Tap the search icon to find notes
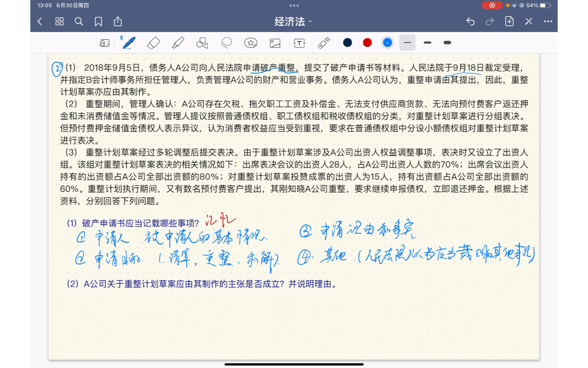Screen dimensions: 588x368 79,21
